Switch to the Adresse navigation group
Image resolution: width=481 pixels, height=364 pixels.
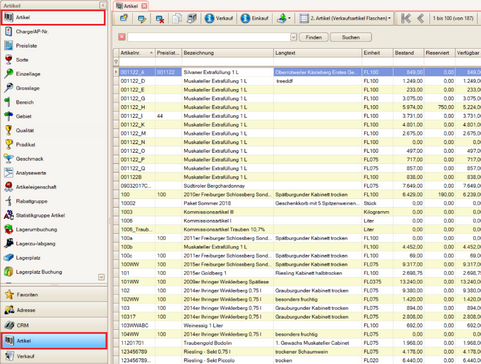pos(54,310)
